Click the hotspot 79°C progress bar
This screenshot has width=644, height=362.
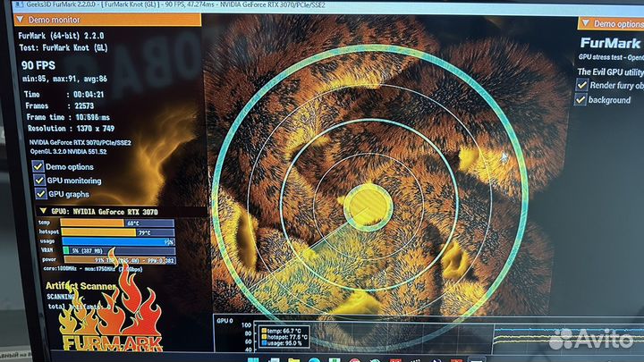click(118, 232)
